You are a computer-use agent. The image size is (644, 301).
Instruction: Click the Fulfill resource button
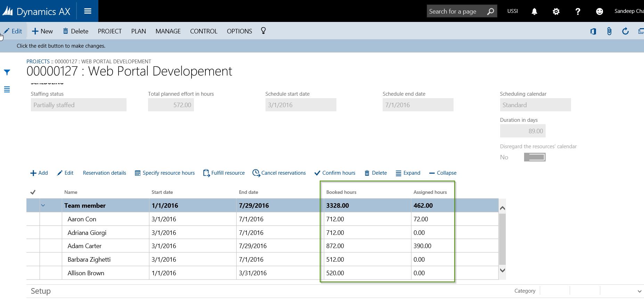tap(224, 173)
